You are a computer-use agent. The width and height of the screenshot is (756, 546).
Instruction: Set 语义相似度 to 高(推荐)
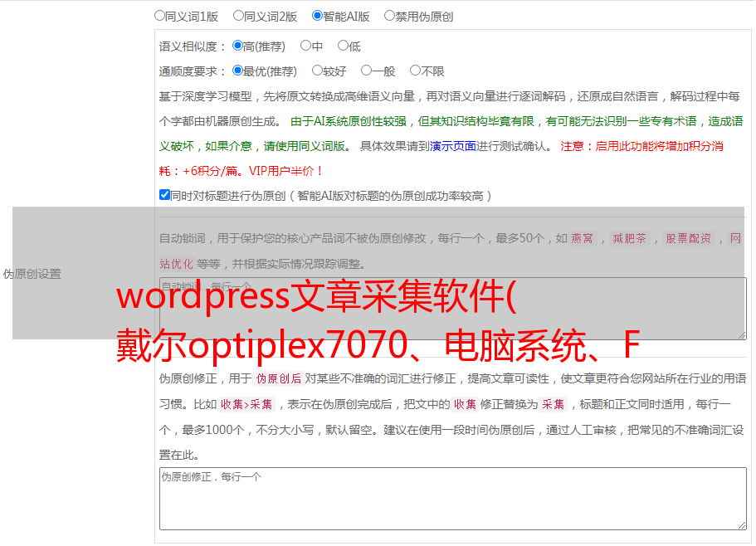point(237,46)
